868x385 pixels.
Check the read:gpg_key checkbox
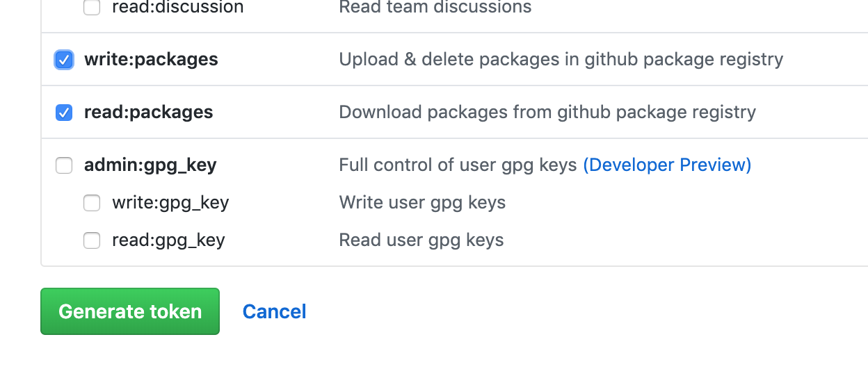point(92,240)
